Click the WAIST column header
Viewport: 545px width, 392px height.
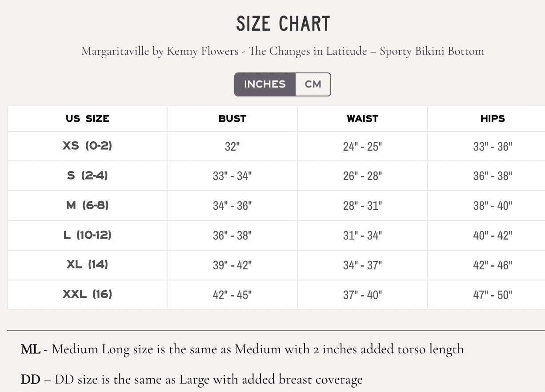pos(362,119)
